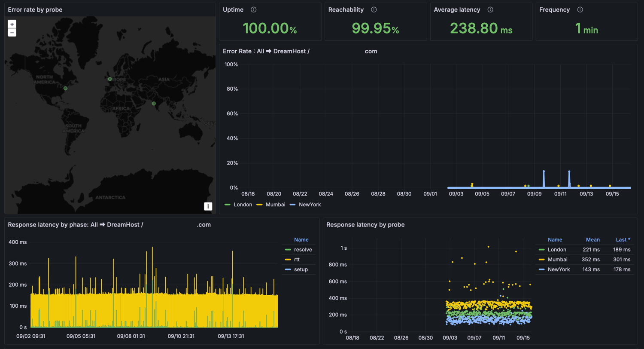Open the map attribution info button

[208, 206]
